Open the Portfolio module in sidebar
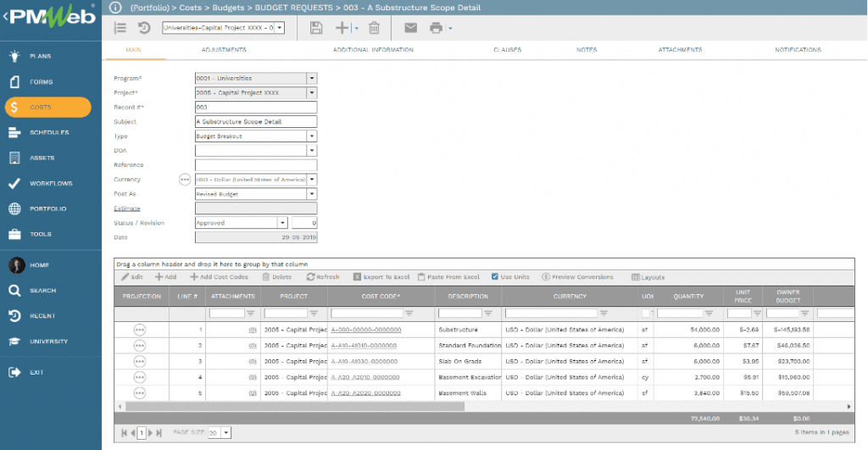The height and width of the screenshot is (450, 868). click(48, 208)
